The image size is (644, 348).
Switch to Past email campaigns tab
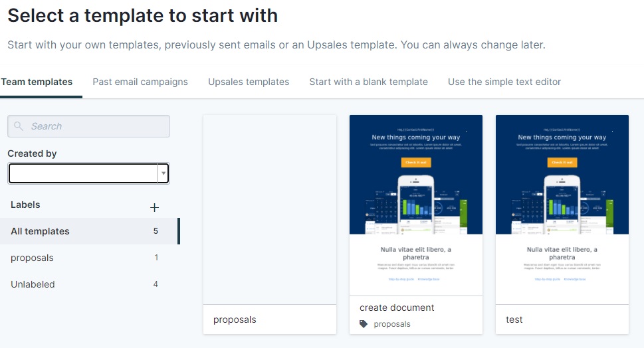140,82
